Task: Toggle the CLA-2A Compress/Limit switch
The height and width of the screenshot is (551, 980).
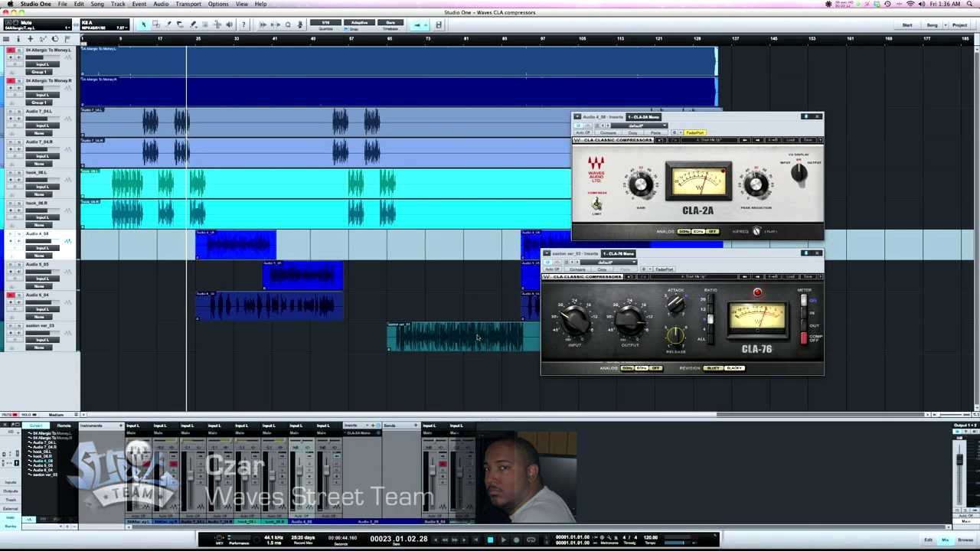Action: pyautogui.click(x=596, y=204)
